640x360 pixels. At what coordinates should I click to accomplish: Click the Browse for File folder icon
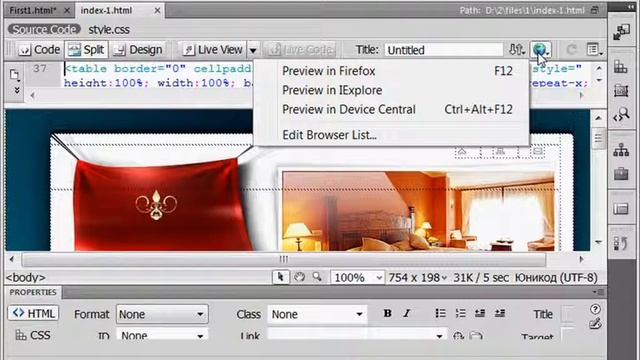[x=476, y=336]
